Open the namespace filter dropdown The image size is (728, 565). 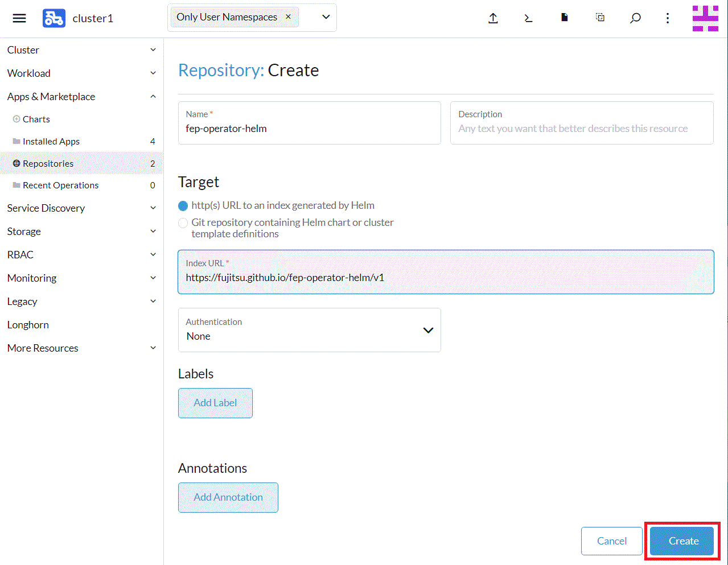(x=326, y=17)
